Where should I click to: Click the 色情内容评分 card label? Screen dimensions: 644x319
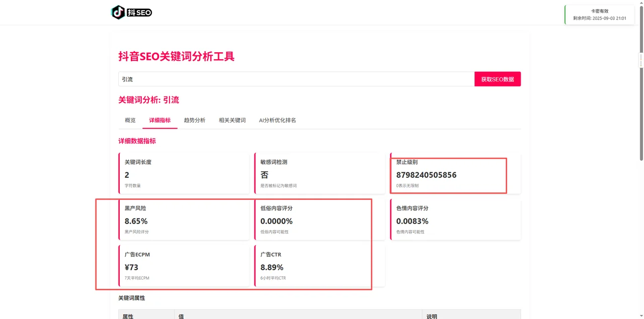(413, 208)
